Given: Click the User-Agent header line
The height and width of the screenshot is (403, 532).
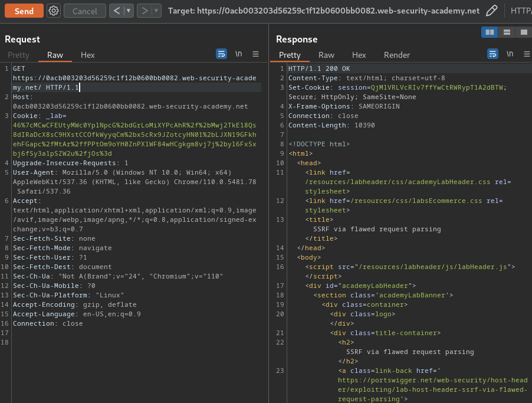Looking at the screenshot, I should [134, 182].
